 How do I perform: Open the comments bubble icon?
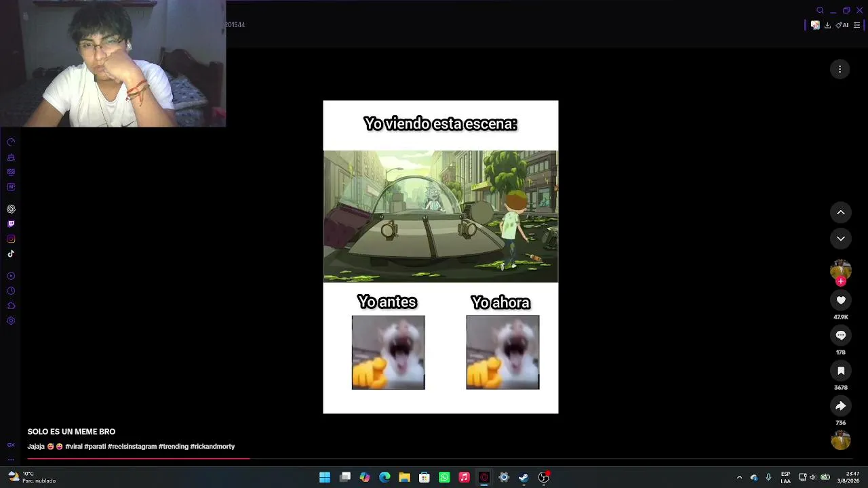tap(841, 335)
